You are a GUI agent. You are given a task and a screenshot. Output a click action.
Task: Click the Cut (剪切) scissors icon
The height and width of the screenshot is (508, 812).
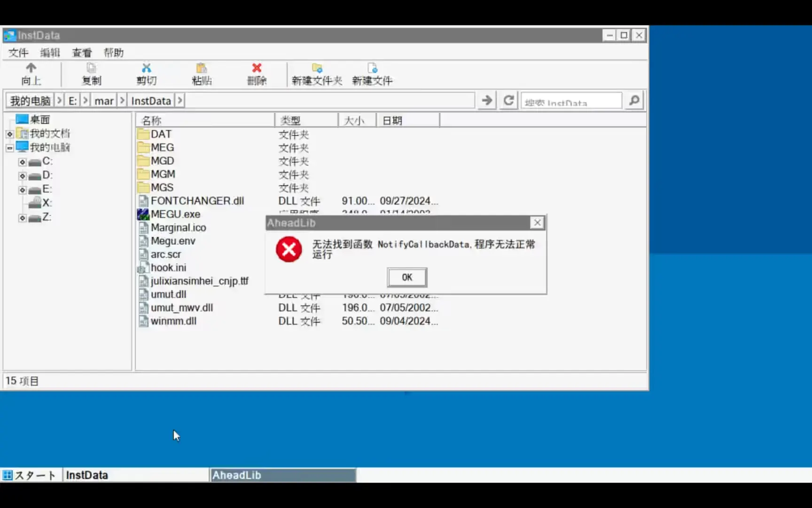click(147, 68)
